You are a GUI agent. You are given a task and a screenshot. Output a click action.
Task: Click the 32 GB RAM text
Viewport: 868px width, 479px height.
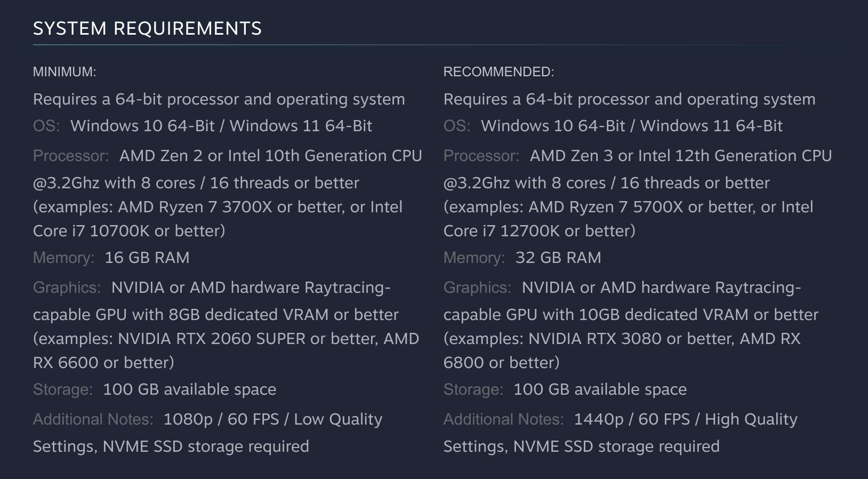558,258
